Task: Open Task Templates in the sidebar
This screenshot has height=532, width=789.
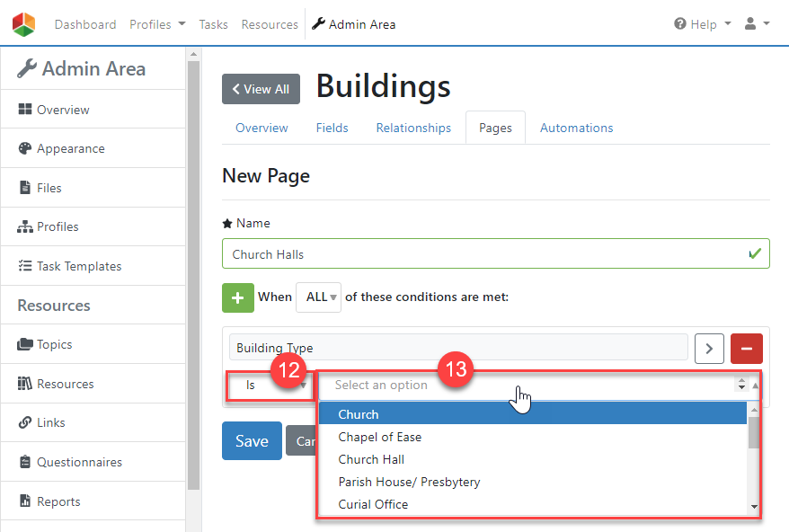Action: (x=78, y=266)
